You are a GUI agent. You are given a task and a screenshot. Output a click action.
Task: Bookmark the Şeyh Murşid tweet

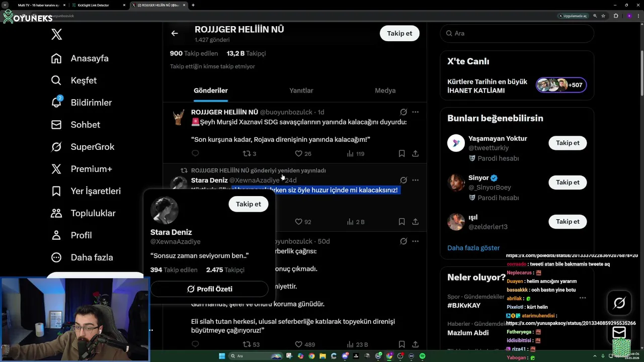401,153
